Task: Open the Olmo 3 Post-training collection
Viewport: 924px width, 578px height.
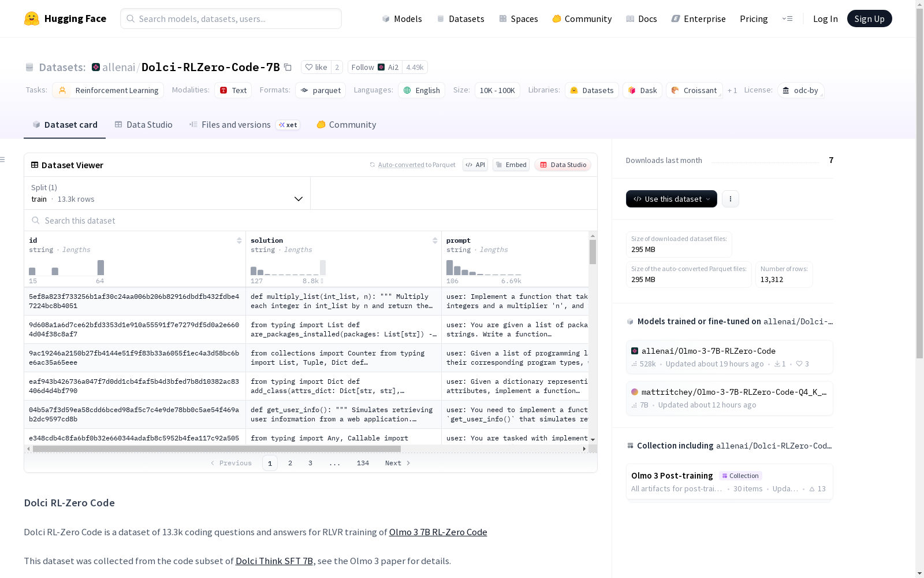Action: [x=729, y=482]
